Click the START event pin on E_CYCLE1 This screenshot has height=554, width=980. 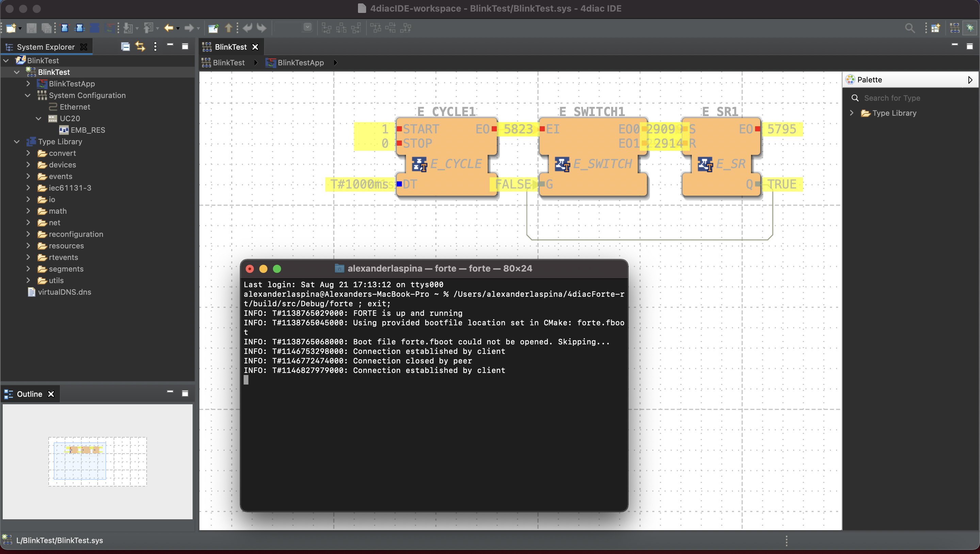[x=399, y=129]
